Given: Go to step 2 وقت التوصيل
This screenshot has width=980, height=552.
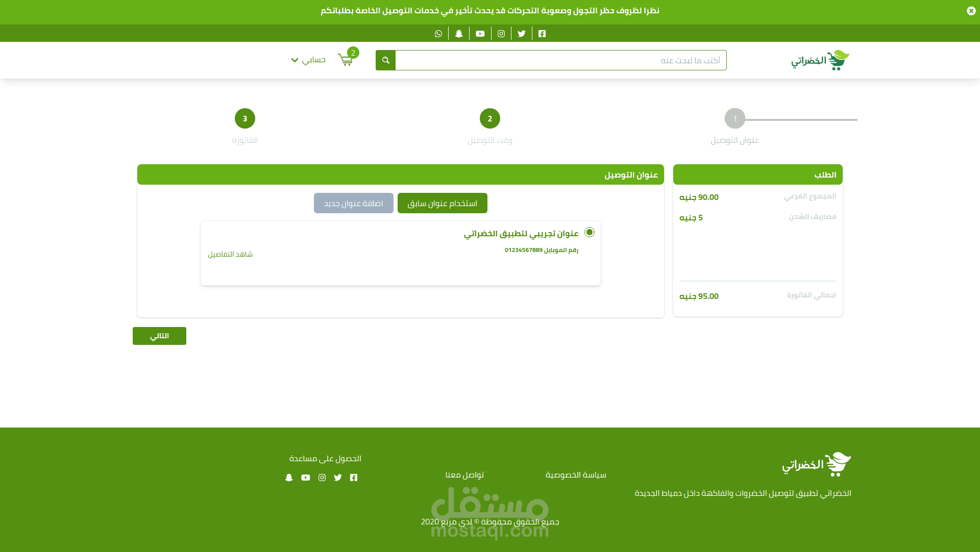Looking at the screenshot, I should pos(490,118).
